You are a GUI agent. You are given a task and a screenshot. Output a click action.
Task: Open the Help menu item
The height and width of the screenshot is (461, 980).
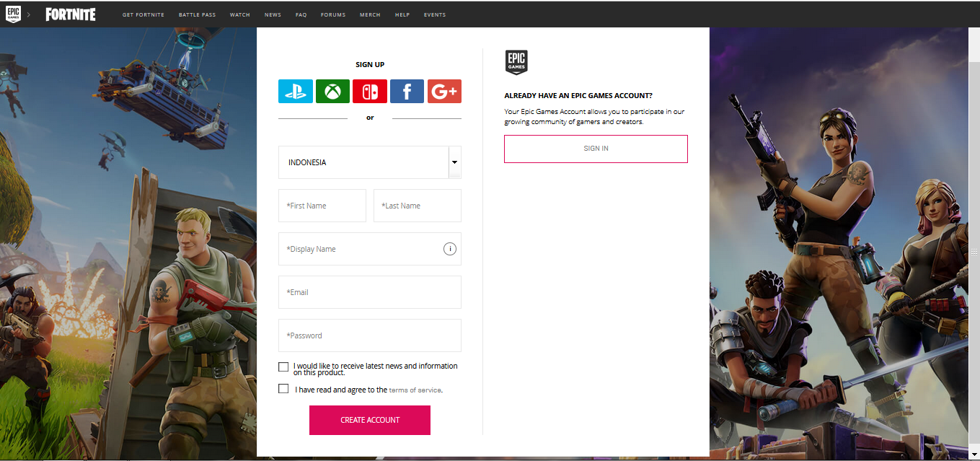[x=402, y=15]
